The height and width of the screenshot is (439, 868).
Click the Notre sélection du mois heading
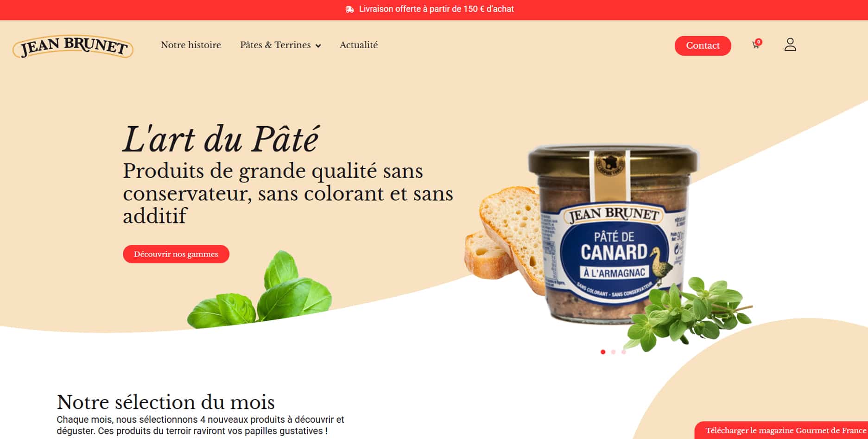click(166, 402)
